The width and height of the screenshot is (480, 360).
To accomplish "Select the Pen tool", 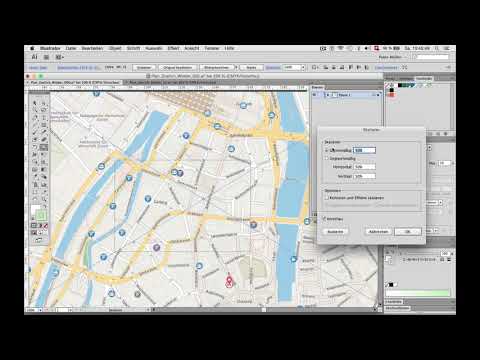I will (35, 117).
